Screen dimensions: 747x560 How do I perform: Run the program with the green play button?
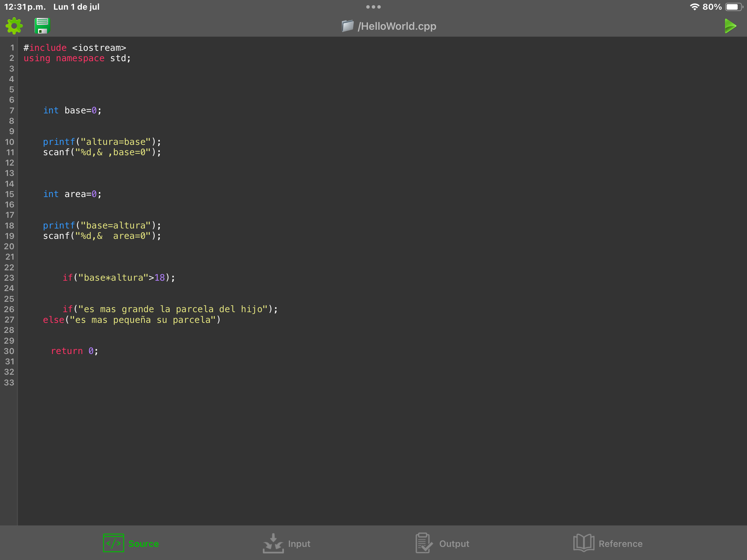tap(730, 26)
